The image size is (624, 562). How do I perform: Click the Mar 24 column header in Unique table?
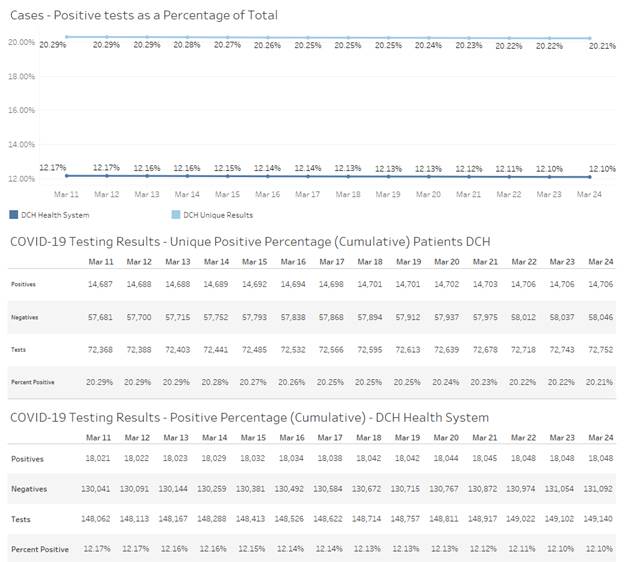pos(600,261)
